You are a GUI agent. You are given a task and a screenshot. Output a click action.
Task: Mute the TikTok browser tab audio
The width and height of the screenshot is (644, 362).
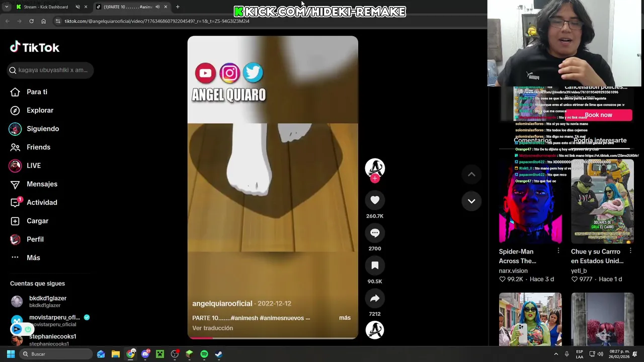[x=157, y=7]
